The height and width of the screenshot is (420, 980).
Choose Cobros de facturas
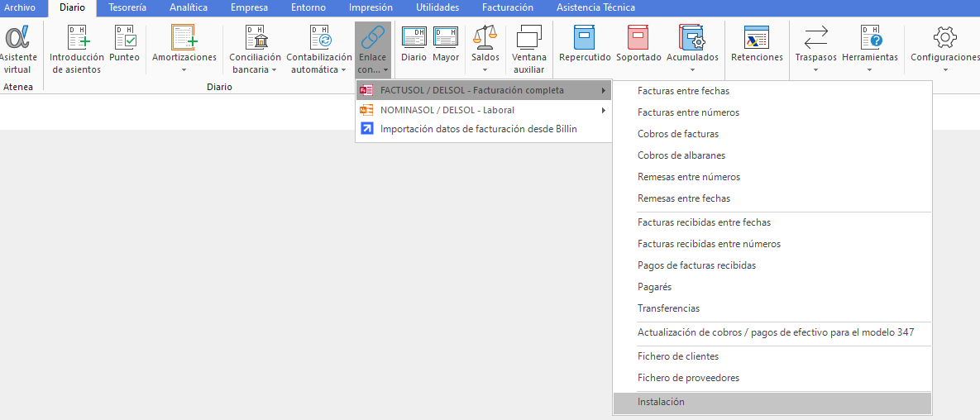point(772,134)
